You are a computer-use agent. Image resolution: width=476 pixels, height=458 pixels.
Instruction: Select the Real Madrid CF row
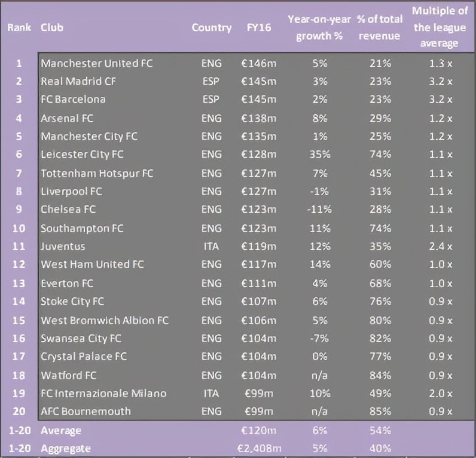pyautogui.click(x=256, y=81)
